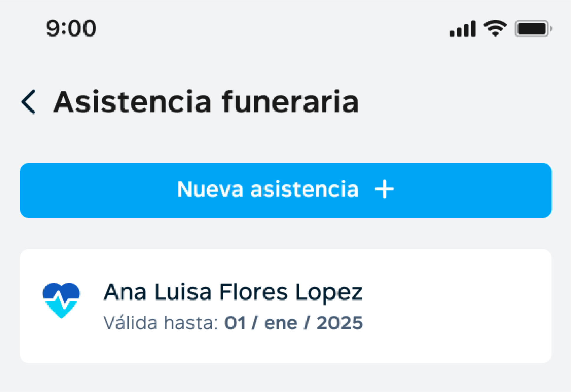Tap the word Asistencia in the header
Image resolution: width=571 pixels, height=392 pixels.
click(132, 102)
